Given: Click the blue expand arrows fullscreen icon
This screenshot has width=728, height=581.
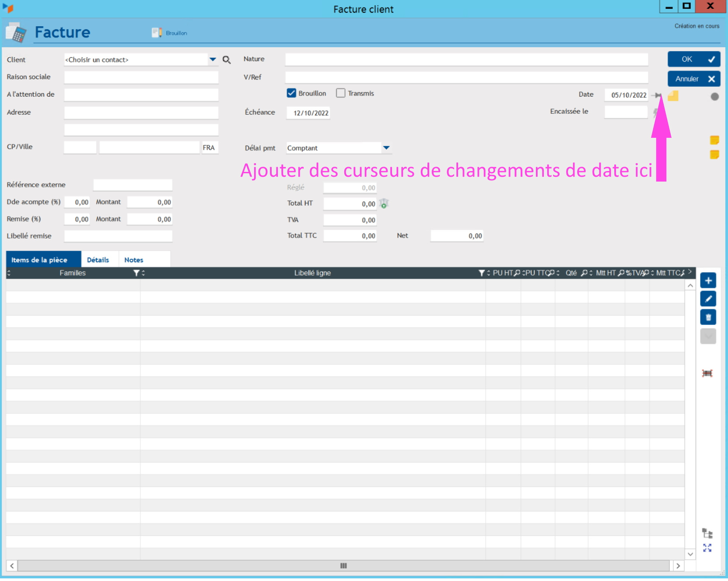Looking at the screenshot, I should tap(707, 548).
